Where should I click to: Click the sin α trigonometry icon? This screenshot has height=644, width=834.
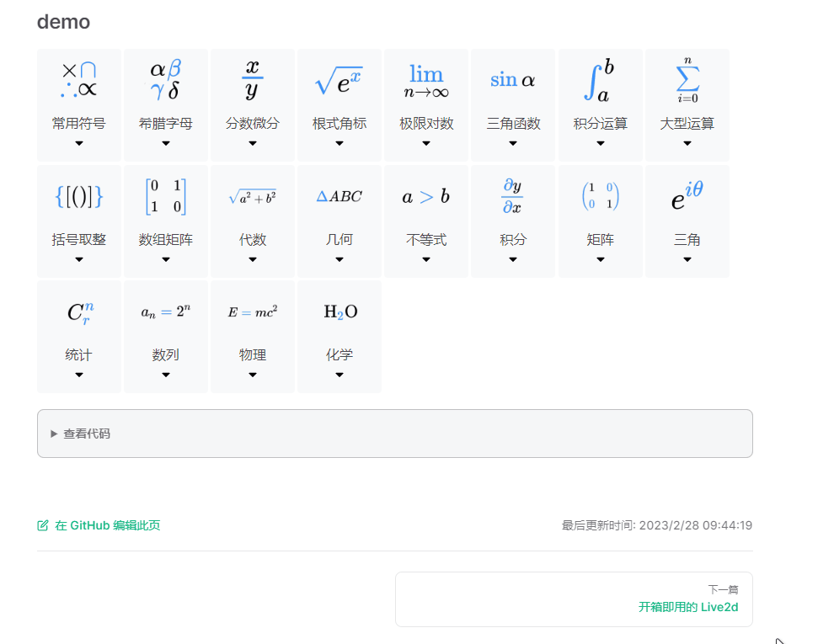point(512,79)
